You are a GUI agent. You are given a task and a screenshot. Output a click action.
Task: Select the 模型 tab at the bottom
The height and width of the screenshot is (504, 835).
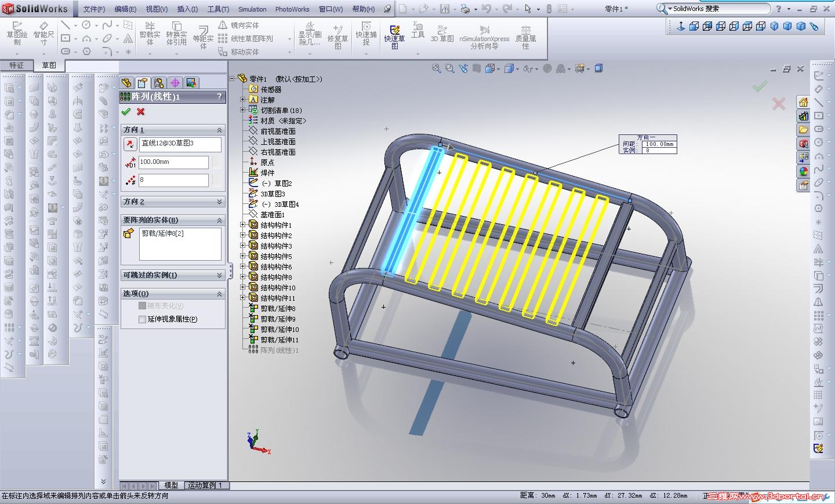point(171,485)
